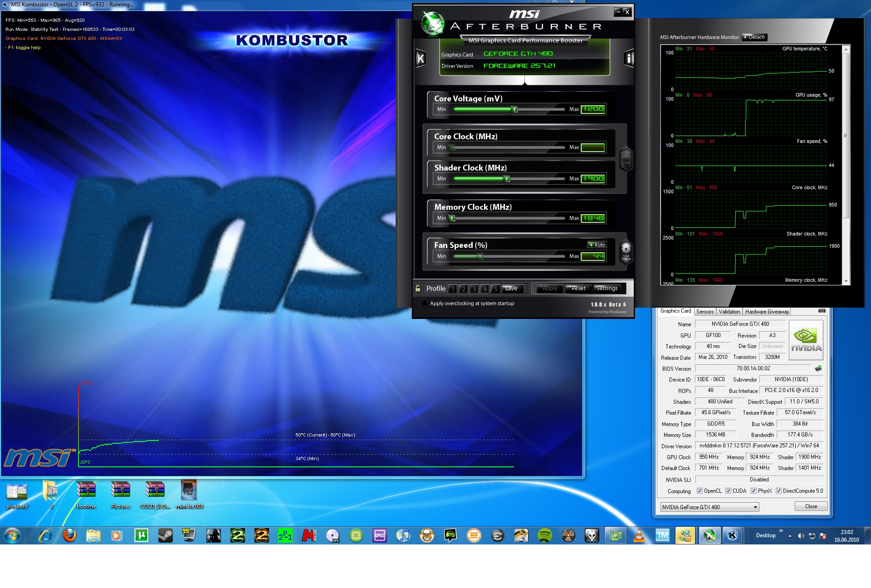Show hidden tray icons arrow
The height and width of the screenshot is (588, 871).
pyautogui.click(x=790, y=536)
